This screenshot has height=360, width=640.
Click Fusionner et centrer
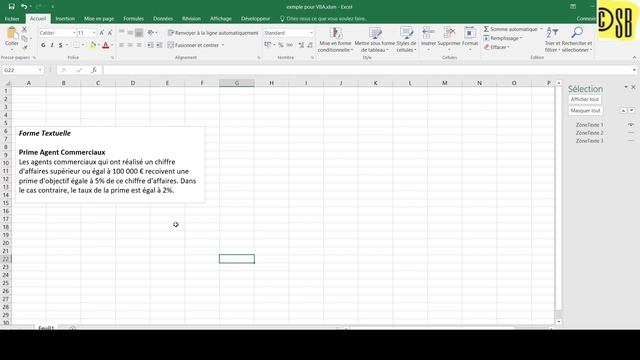click(x=194, y=45)
